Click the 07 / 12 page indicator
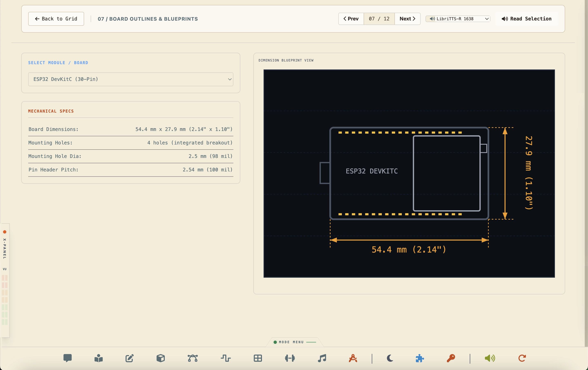The width and height of the screenshot is (588, 370). pyautogui.click(x=379, y=19)
